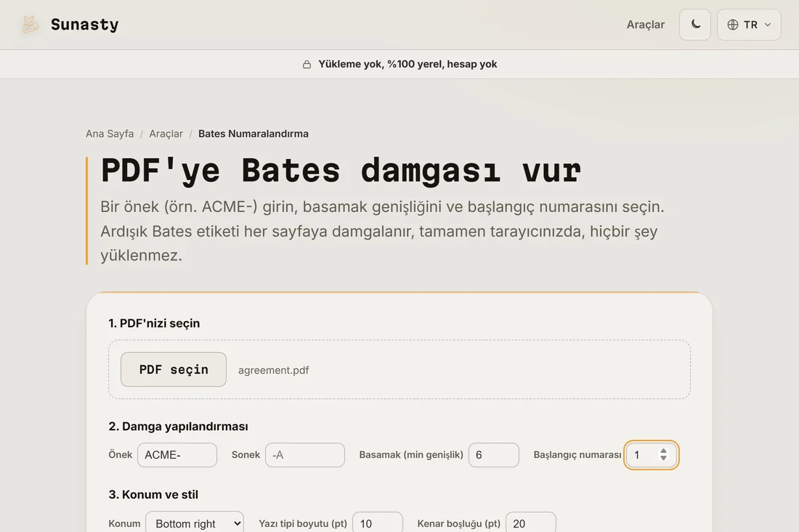
Task: Decrease the Başlangıç numarası stepper arrow down
Action: coord(663,458)
